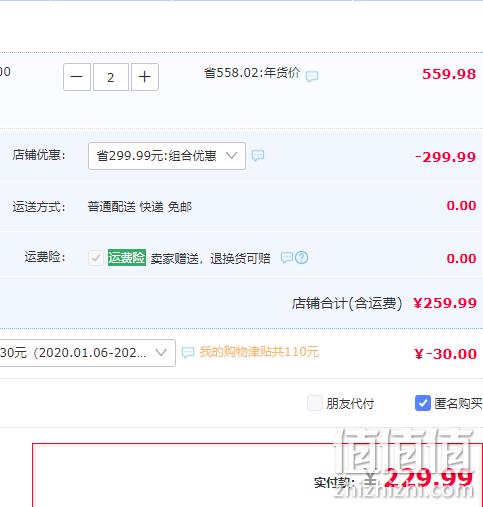Click the 省558.02:年货价 promotion text
The image size is (483, 507).
[x=252, y=73]
